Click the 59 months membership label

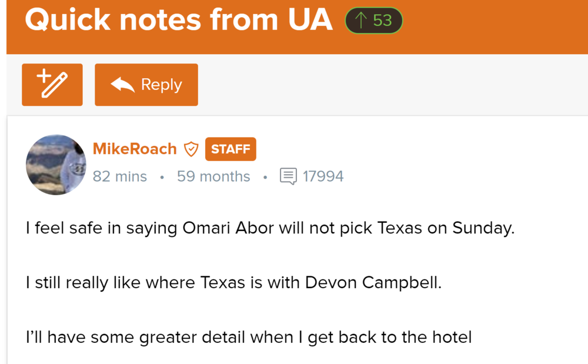(x=213, y=176)
